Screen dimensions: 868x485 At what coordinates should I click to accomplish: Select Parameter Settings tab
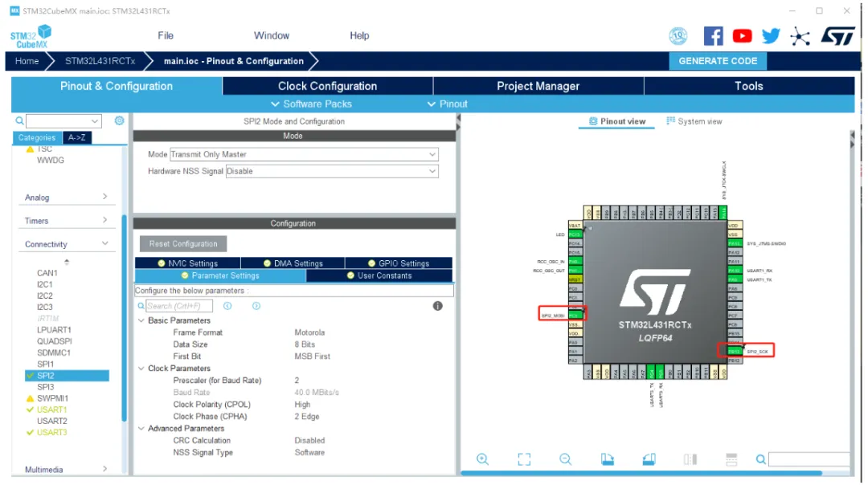click(x=220, y=275)
